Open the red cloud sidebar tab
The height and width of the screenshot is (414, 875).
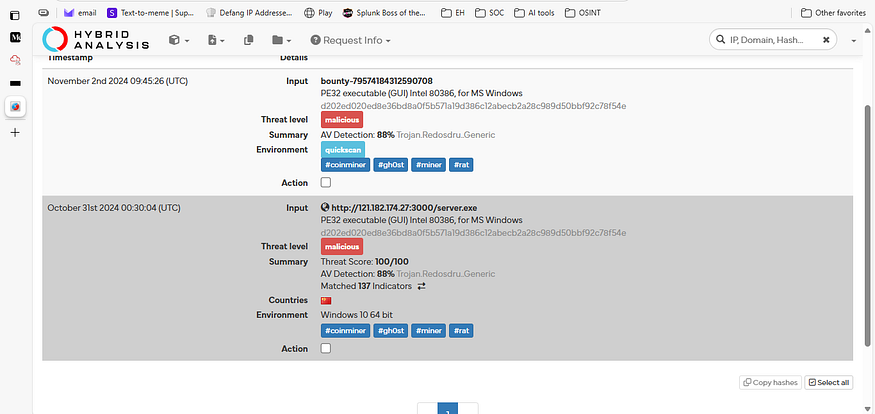(15, 59)
